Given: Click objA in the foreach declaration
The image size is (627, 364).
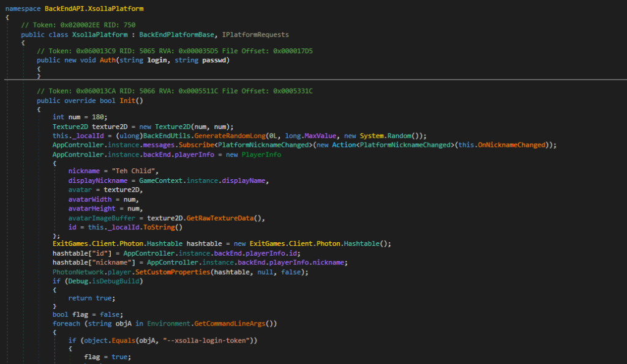Looking at the screenshot, I should click(x=124, y=323).
